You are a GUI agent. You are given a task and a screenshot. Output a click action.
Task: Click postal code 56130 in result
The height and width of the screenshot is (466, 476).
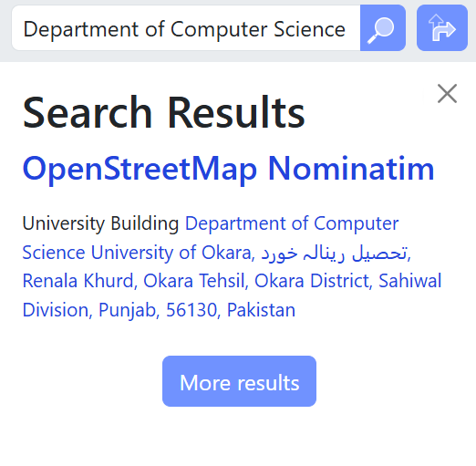191,310
